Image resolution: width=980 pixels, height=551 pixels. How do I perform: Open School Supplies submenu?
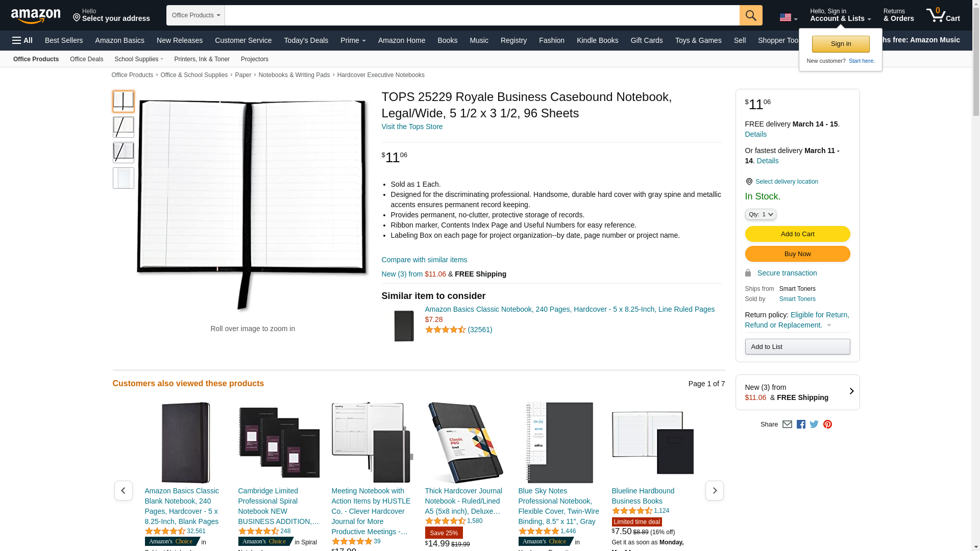pos(139,59)
